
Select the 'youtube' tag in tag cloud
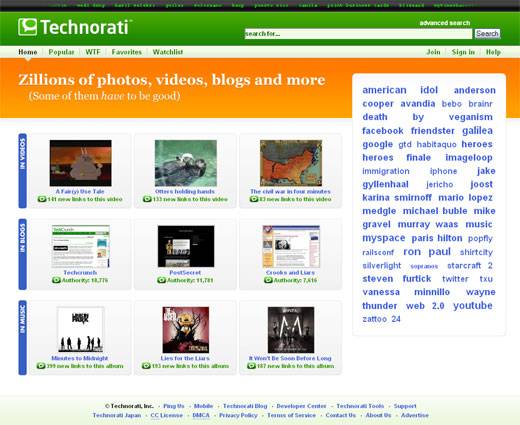click(x=473, y=306)
